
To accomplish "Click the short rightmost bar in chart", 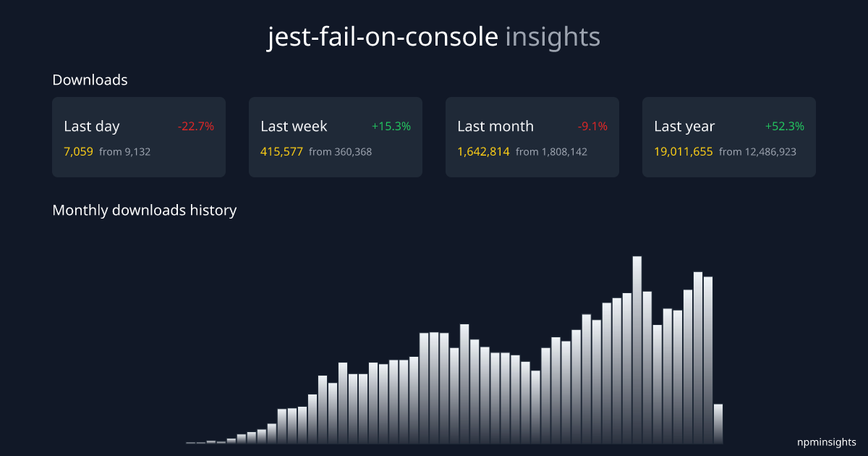I will pos(718,424).
